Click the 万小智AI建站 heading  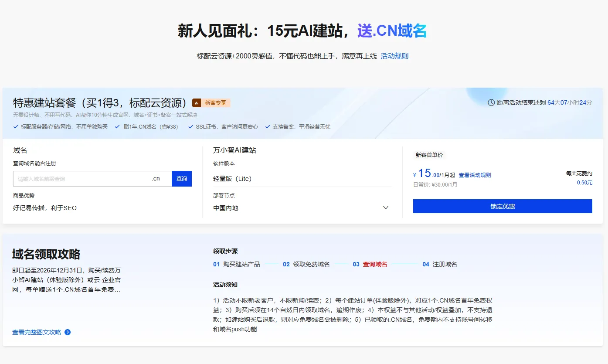point(234,150)
